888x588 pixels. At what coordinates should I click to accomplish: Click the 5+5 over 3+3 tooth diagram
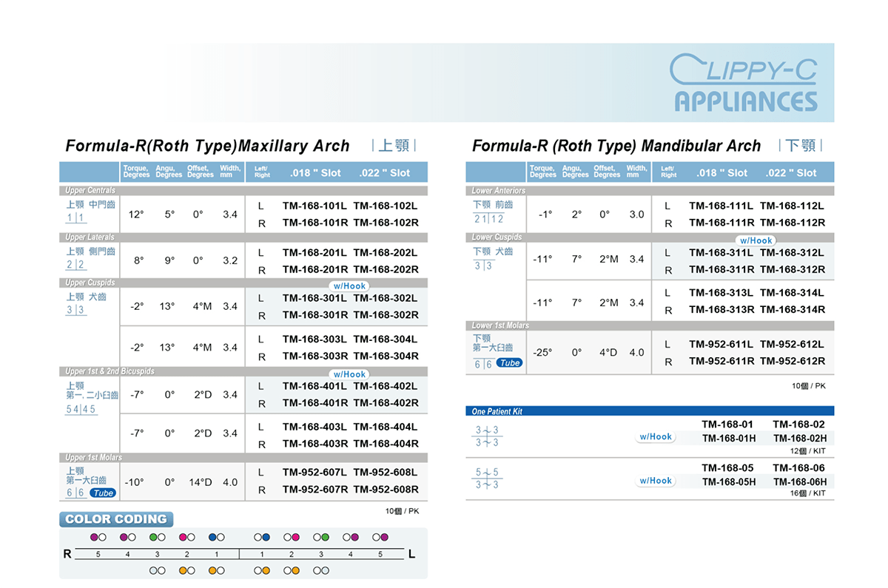coord(487,479)
